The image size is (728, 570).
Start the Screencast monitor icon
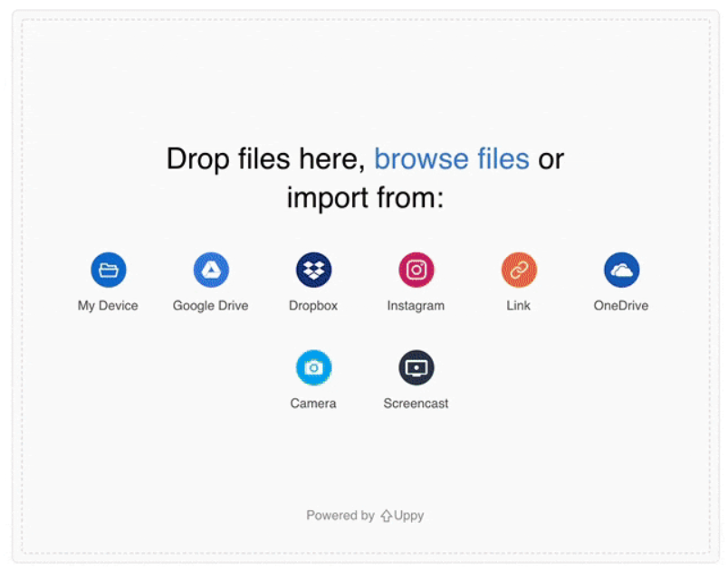click(417, 367)
